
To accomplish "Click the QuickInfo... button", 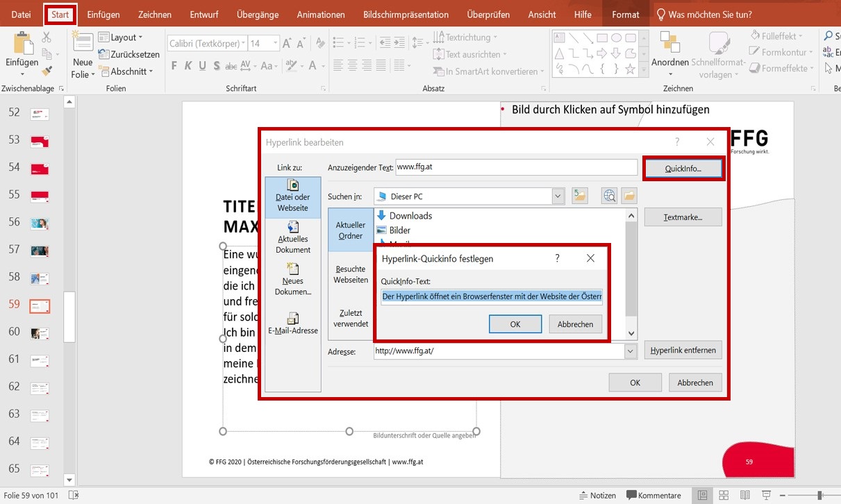I will click(683, 169).
